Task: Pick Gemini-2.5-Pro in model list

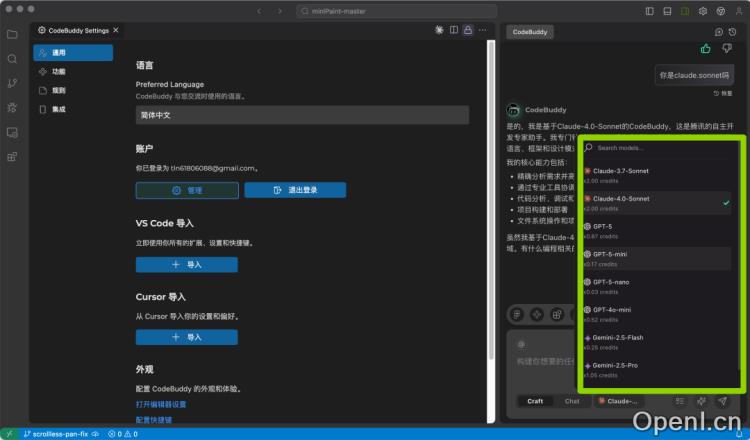Action: [657, 370]
